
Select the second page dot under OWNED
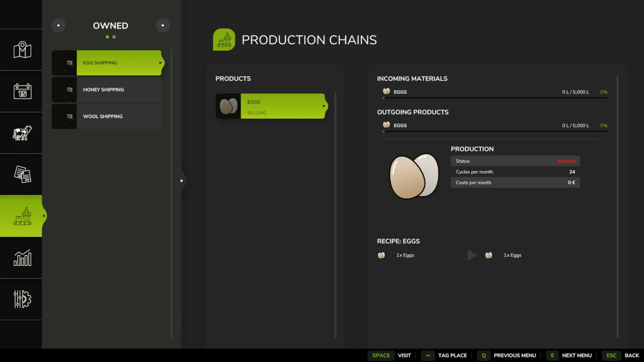[x=114, y=37]
